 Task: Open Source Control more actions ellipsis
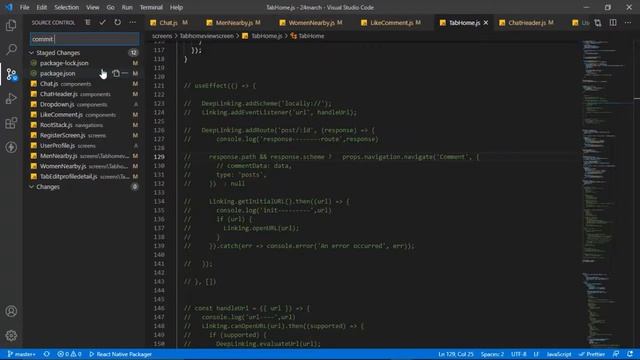132,22
